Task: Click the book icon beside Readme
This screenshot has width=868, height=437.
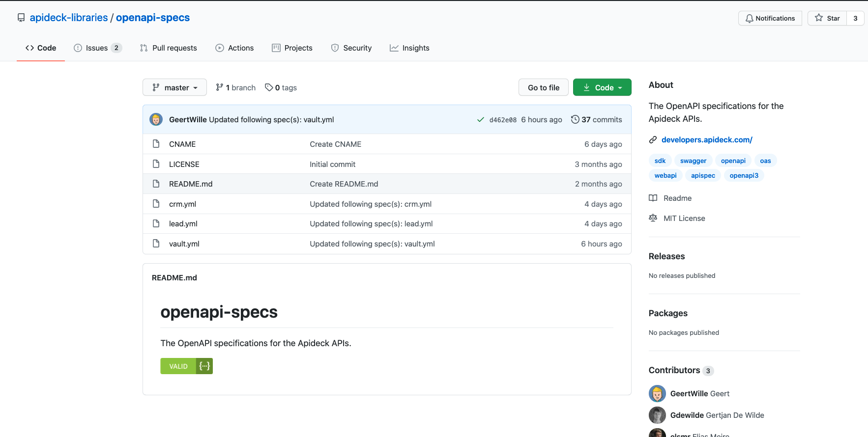Action: pos(653,198)
